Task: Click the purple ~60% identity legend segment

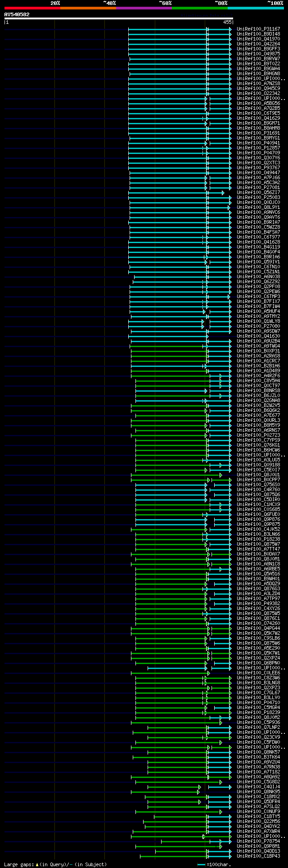Action: click(x=144, y=8)
